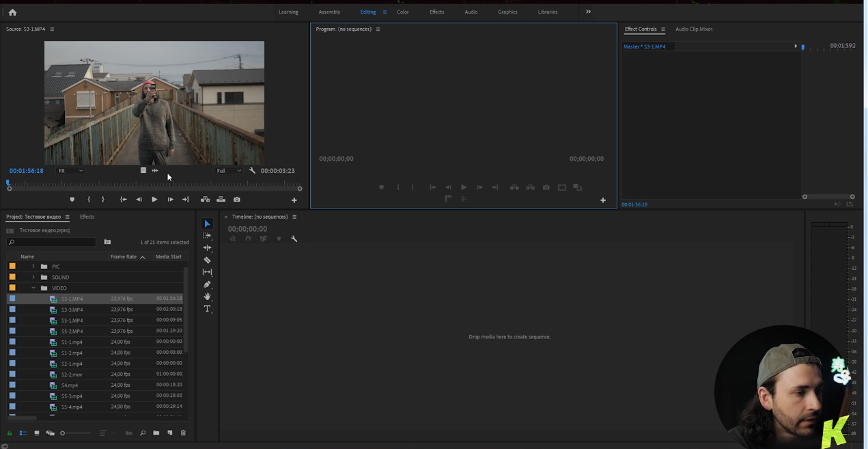Switch to the Color workspace tab

[403, 12]
